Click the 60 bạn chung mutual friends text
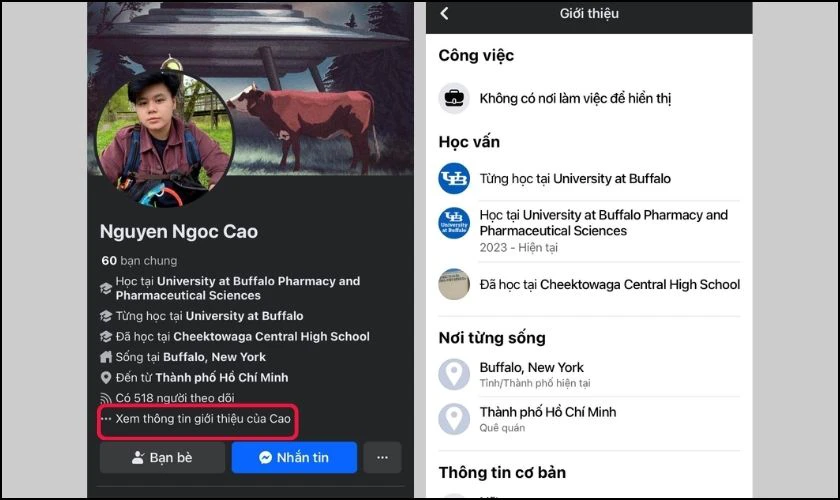Image resolution: width=840 pixels, height=500 pixels. (139, 260)
